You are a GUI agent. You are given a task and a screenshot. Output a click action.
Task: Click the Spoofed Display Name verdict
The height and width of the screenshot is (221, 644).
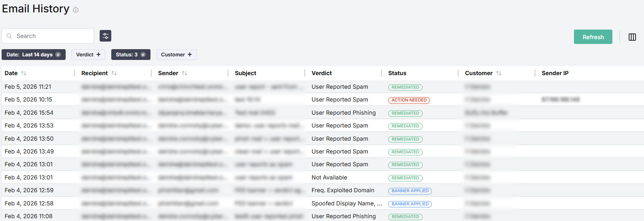347,203
